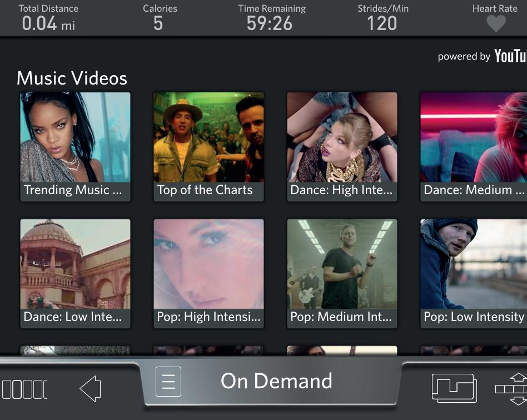
Task: Select the Dance: Medium Intensity tile
Action: click(x=474, y=147)
